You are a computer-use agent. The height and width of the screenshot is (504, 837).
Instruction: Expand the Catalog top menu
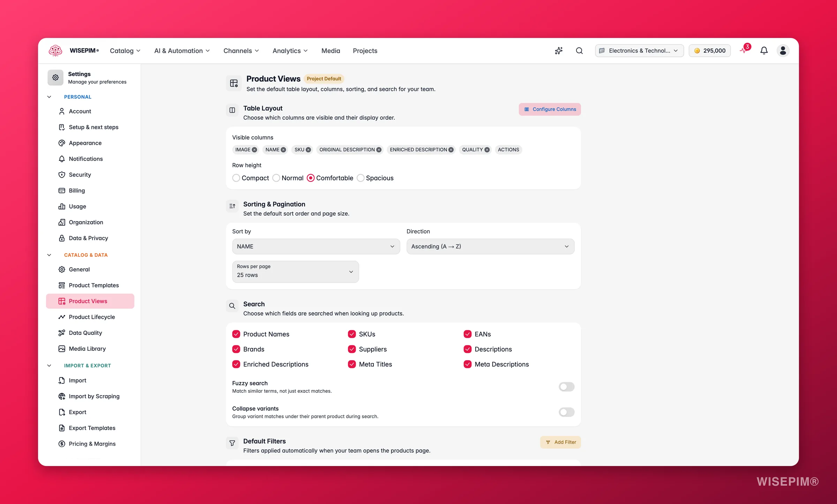coord(125,51)
